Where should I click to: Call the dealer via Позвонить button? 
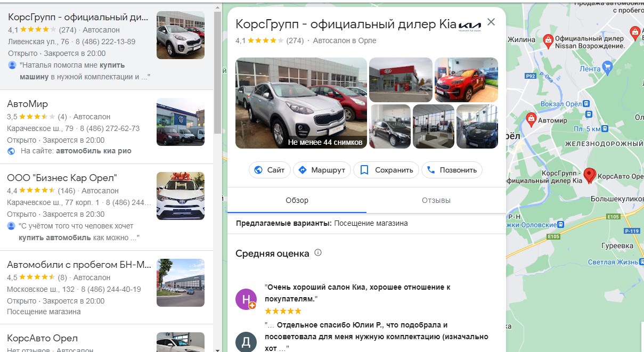(452, 170)
